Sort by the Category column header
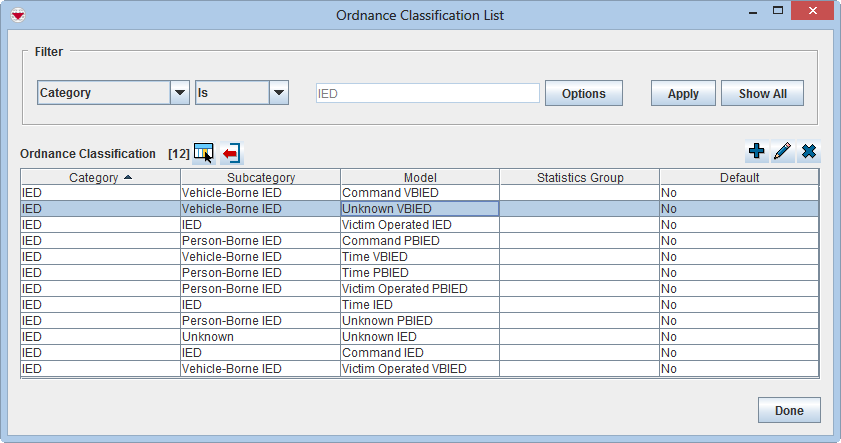841x443 pixels. 100,177
